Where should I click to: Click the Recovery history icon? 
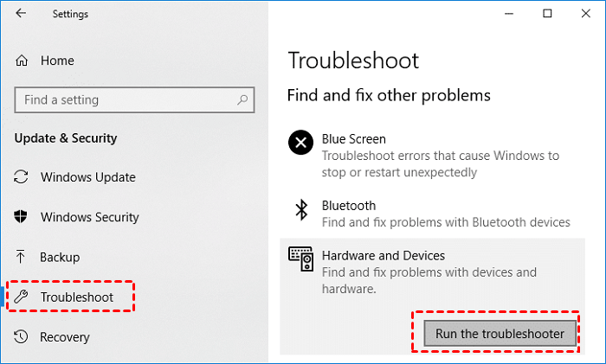23,336
